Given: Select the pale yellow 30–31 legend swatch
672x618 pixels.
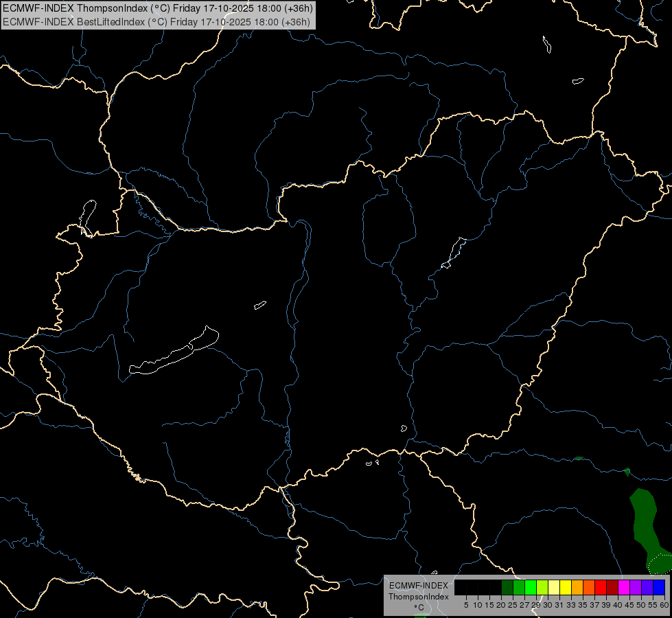Looking at the screenshot, I should (x=554, y=587).
